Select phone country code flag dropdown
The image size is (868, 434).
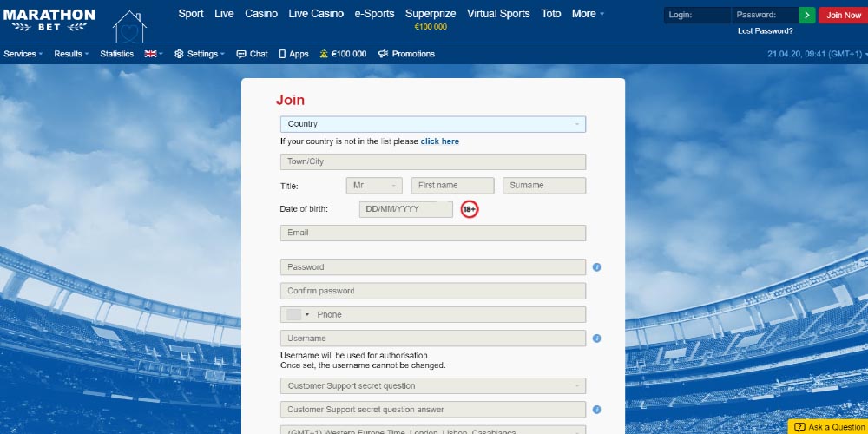pyautogui.click(x=298, y=315)
